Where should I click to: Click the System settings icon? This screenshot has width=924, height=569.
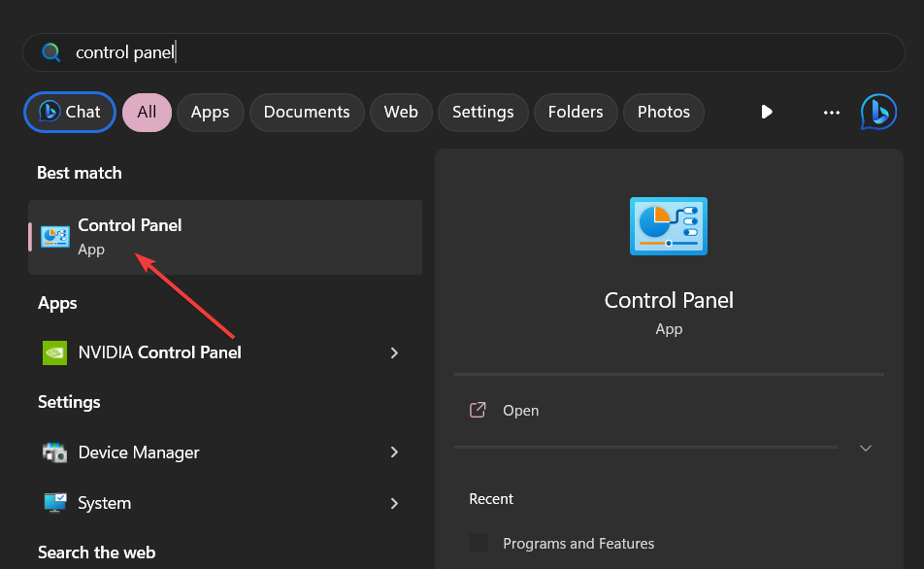(x=55, y=503)
